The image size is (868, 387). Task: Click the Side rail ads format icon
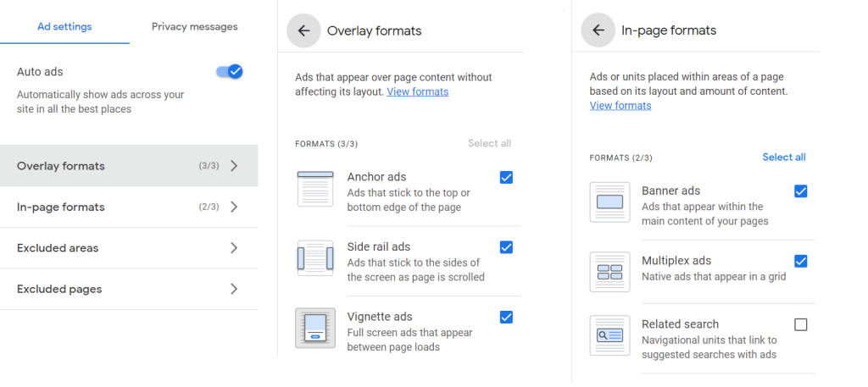(315, 258)
